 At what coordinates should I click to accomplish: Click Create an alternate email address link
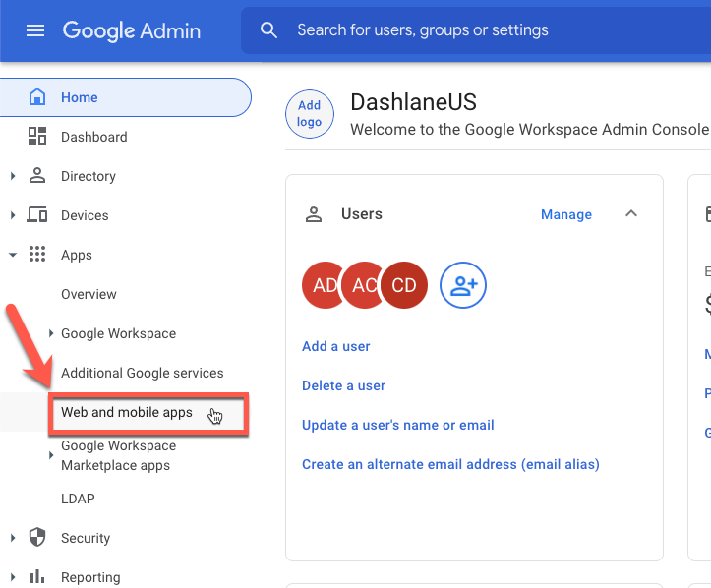pos(450,465)
